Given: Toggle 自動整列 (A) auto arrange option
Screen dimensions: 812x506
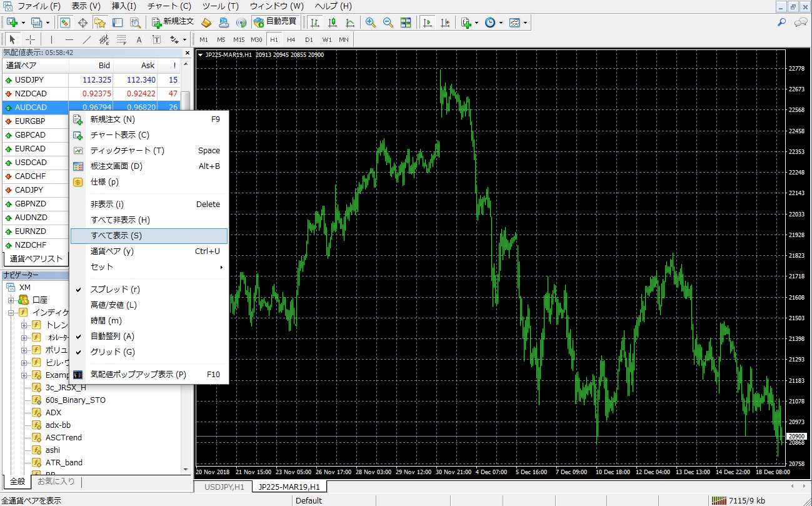Looking at the screenshot, I should (x=113, y=336).
